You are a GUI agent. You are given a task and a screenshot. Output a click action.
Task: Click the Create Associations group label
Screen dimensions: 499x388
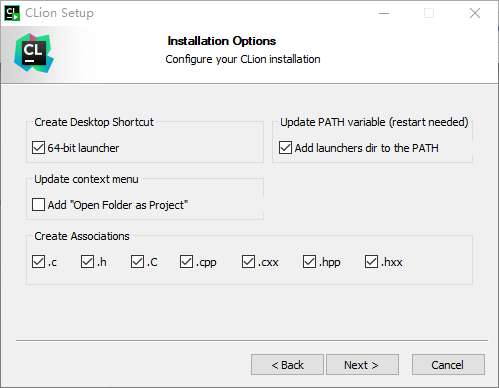point(82,236)
